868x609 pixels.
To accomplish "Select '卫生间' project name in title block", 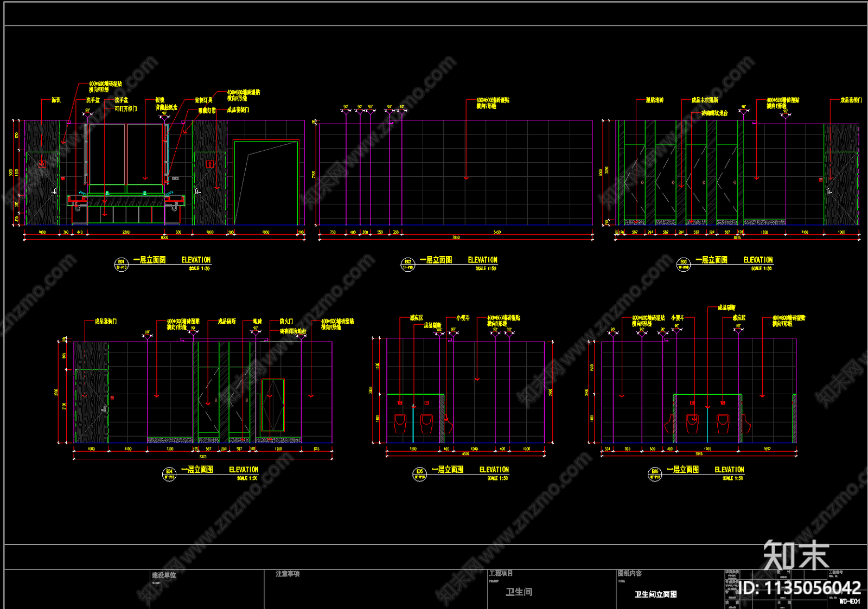I will tap(519, 592).
